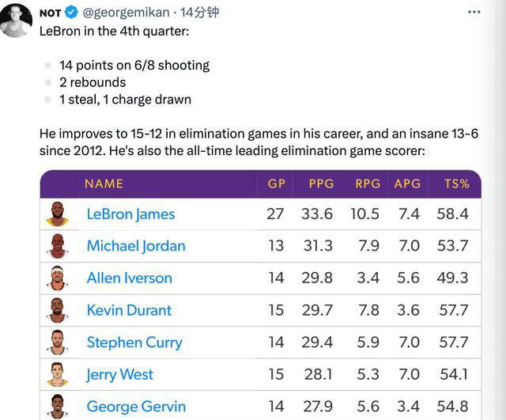
Task: Click the GP column header
Action: (276, 184)
